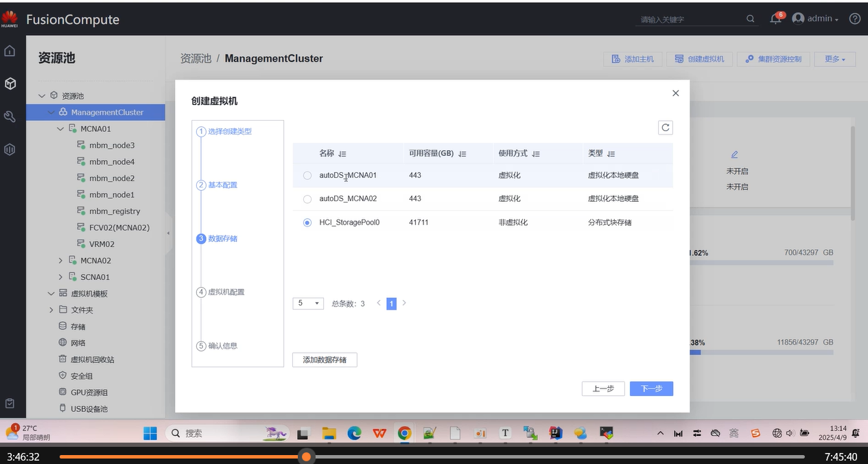Click the video playback progress slider handle

(306, 456)
